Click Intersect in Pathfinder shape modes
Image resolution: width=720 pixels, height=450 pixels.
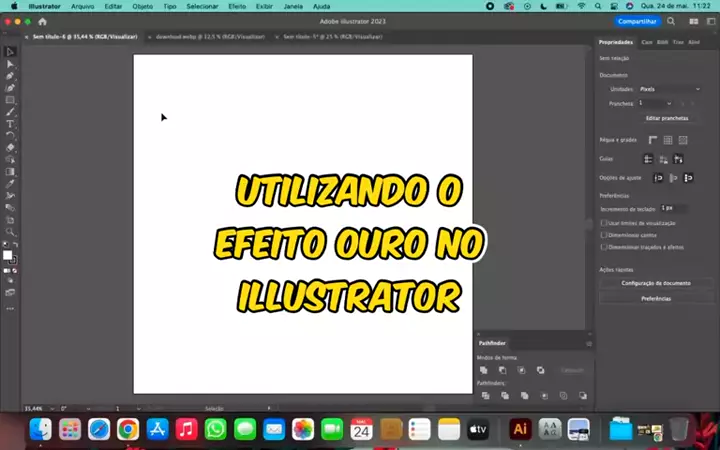click(522, 370)
